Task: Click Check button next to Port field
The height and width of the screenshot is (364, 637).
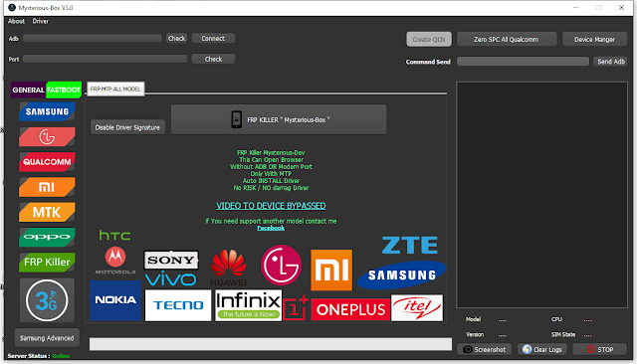Action: click(213, 59)
